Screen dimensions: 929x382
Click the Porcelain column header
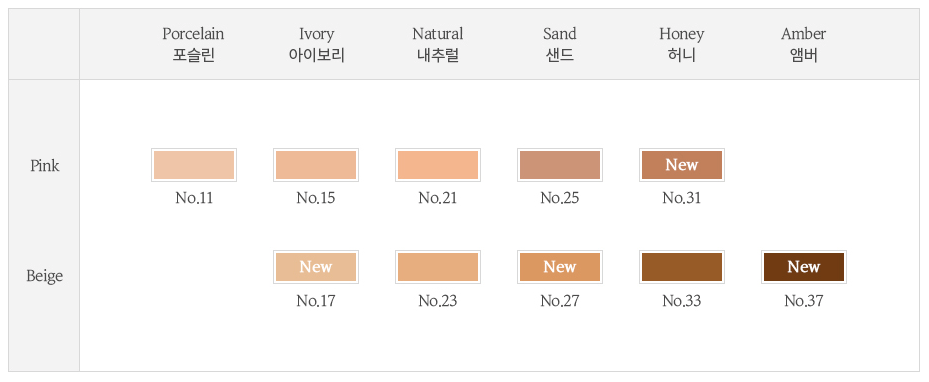click(x=194, y=44)
